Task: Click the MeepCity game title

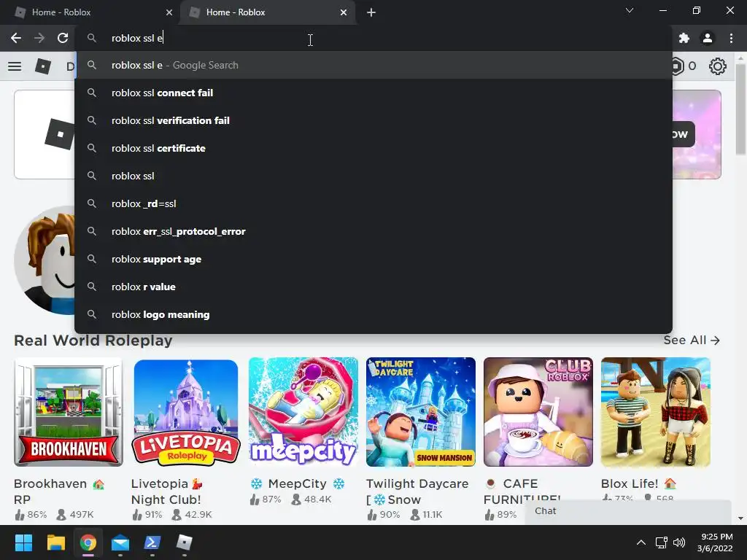Action: (x=298, y=484)
